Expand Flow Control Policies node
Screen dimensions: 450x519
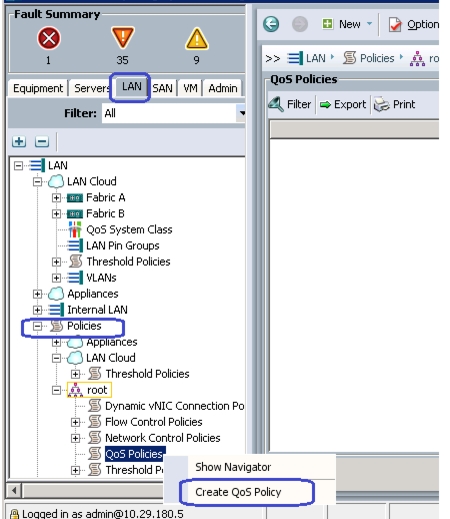(76, 422)
